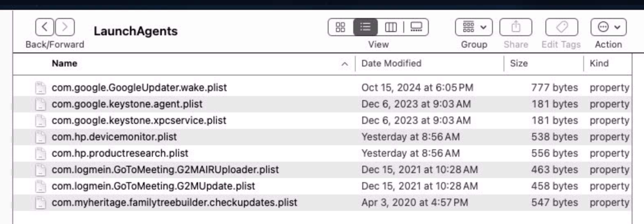Sort by Kind column header
This screenshot has width=644, height=224.
point(599,64)
